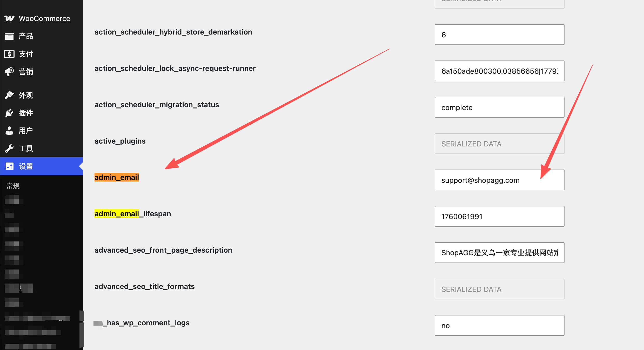Click the 工具 wrench icon
This screenshot has width=644, height=350.
pyautogui.click(x=9, y=149)
